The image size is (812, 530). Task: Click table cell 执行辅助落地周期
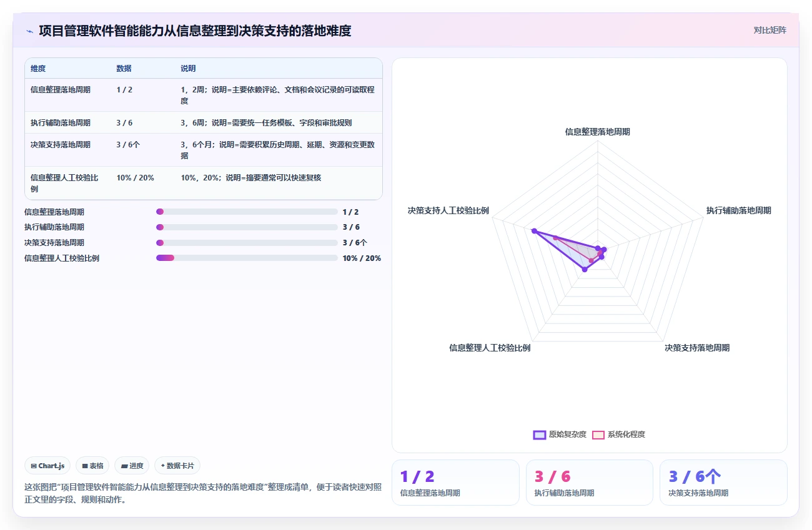tap(61, 123)
